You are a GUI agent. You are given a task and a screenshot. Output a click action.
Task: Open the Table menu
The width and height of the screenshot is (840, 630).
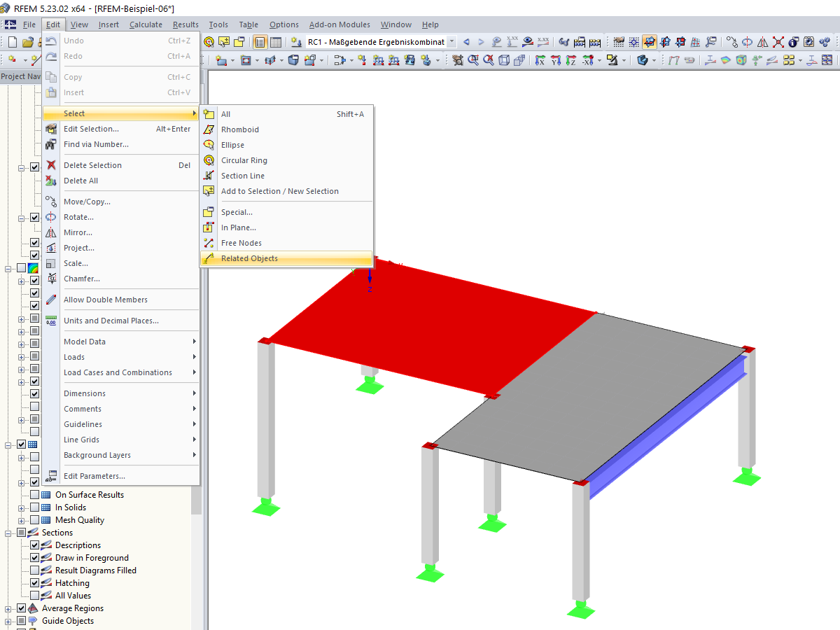coord(248,24)
